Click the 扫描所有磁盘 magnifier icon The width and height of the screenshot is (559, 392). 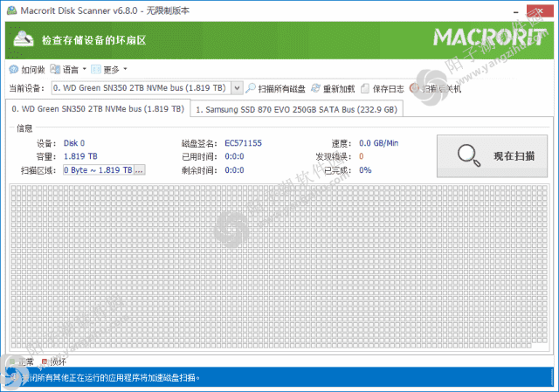click(251, 88)
